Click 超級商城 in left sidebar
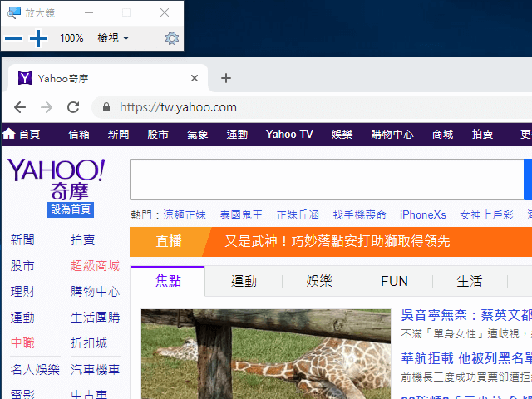Image resolution: width=532 pixels, height=399 pixels. (x=95, y=266)
